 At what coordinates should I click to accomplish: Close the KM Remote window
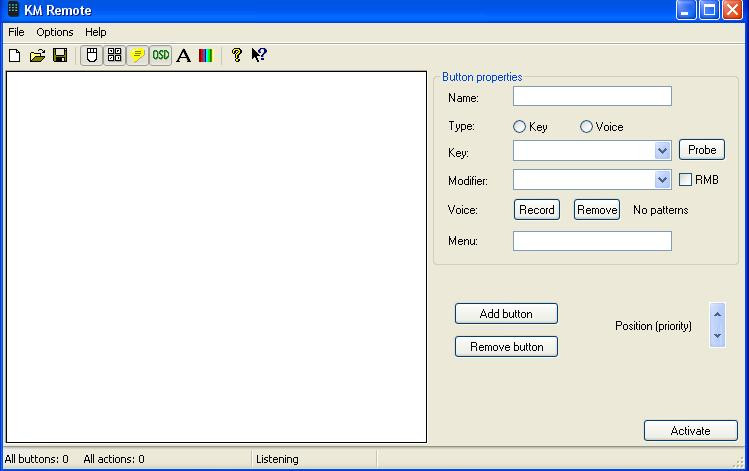click(732, 10)
